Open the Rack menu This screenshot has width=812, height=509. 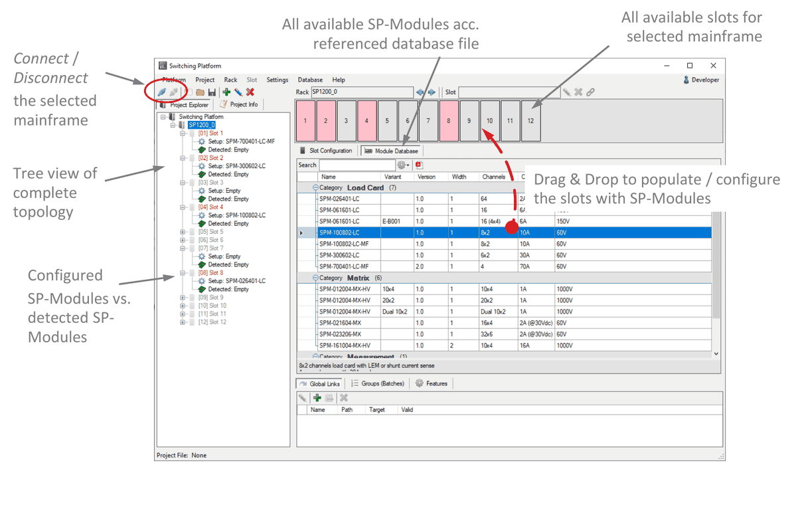click(x=230, y=80)
